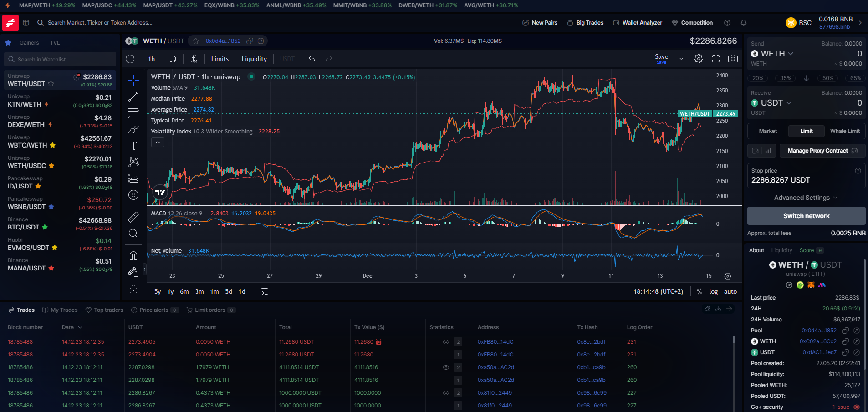Open the Fibonacci retracement tool
Viewport: 868px width, 412px height.
point(133,113)
